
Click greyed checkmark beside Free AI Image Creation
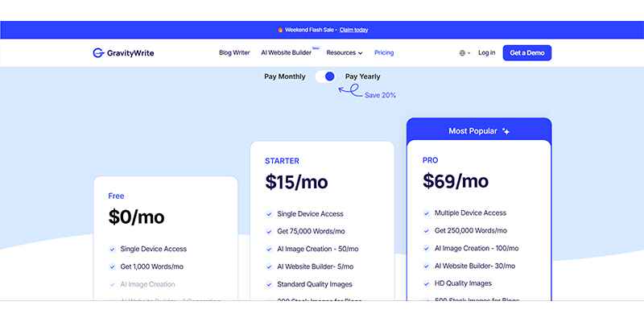(112, 285)
